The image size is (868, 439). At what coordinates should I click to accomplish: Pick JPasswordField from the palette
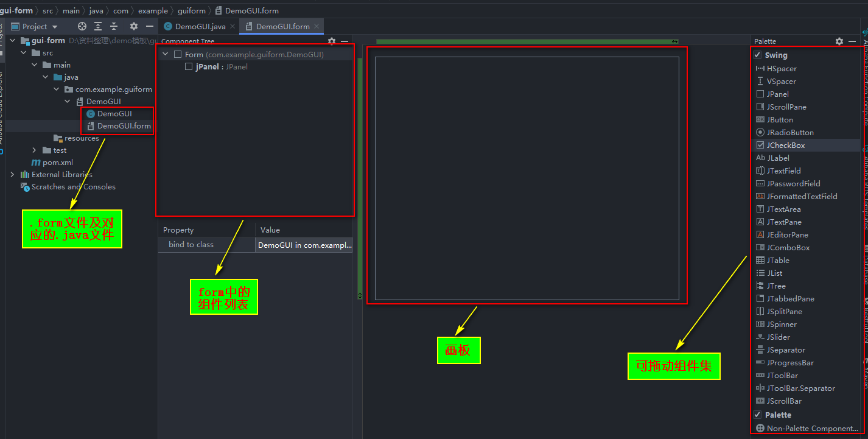[788, 184]
